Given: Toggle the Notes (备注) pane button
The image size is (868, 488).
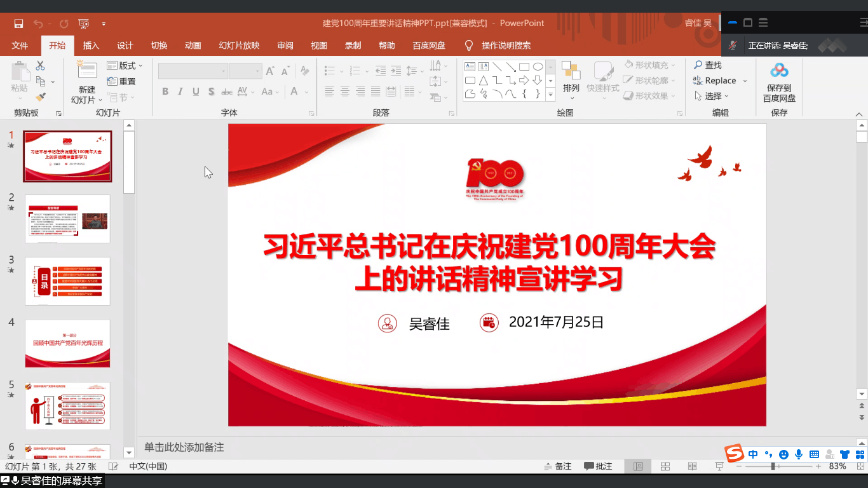Looking at the screenshot, I should pyautogui.click(x=558, y=466).
